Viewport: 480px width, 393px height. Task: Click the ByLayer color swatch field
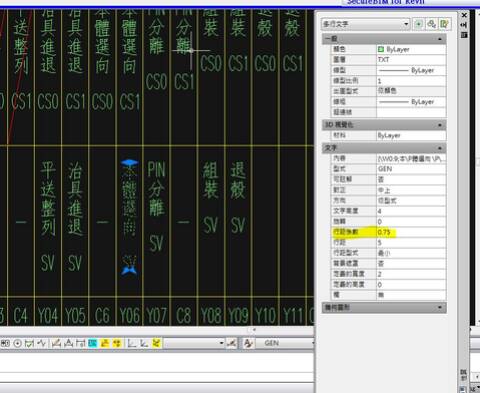pos(411,49)
